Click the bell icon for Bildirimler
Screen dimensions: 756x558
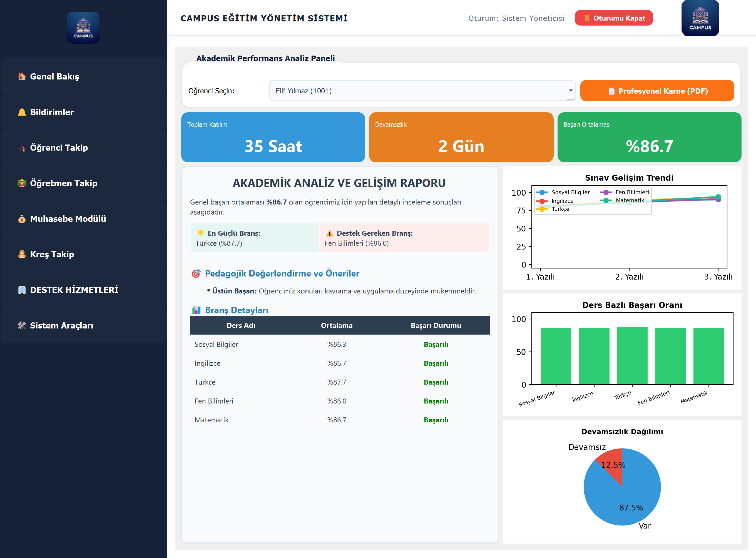tap(22, 112)
